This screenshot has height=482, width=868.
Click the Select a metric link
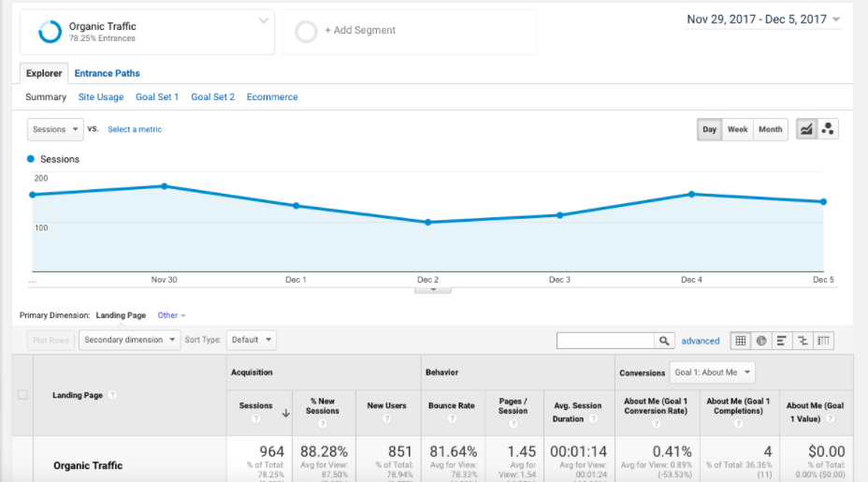click(x=135, y=129)
